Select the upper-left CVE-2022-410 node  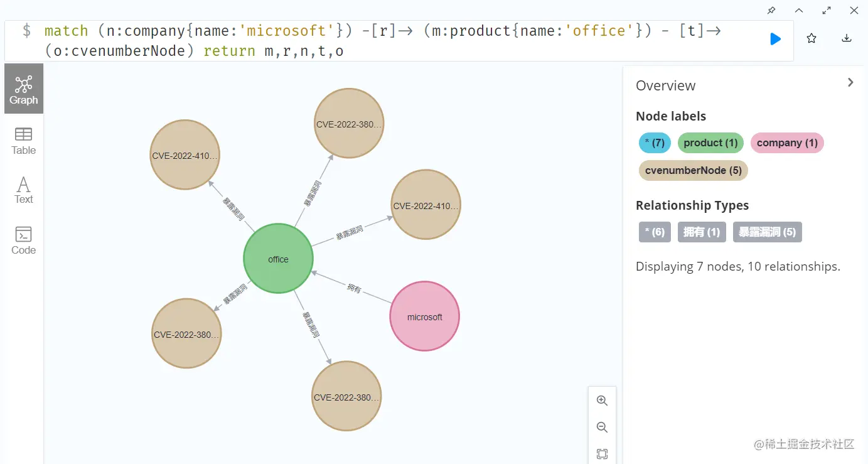pos(185,154)
